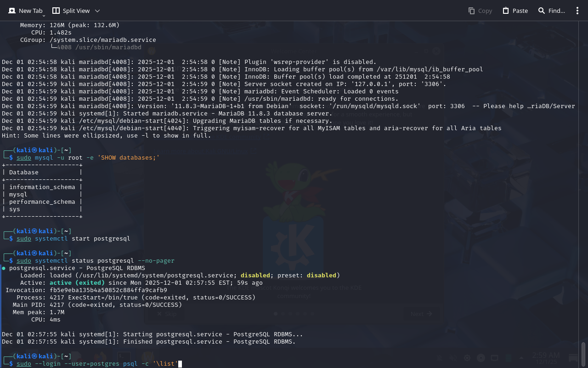Click the scrollbar track above the thumb
The image size is (588, 368).
click(x=583, y=184)
